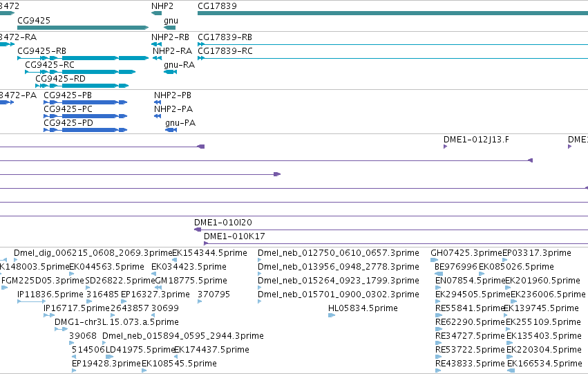Click the CG9425 gene bar
This screenshot has width=588, height=374.
click(83, 28)
